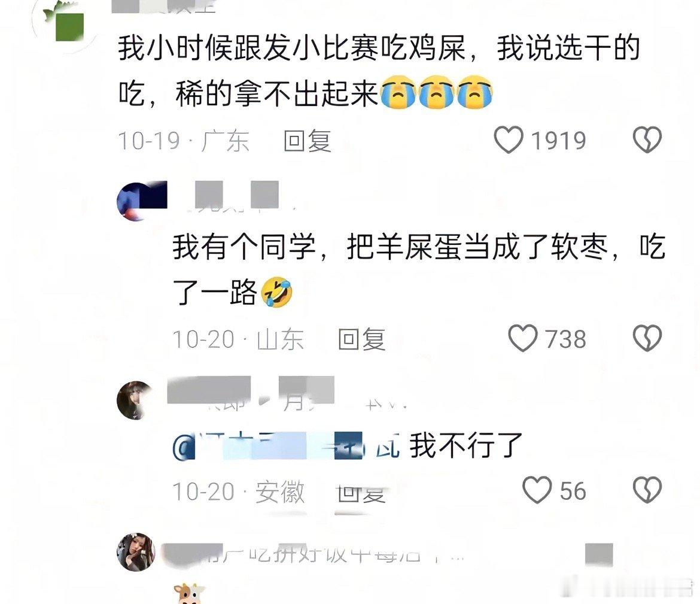Select comment text 我小时候跟发小比赛吃鸡屎

click(x=293, y=48)
